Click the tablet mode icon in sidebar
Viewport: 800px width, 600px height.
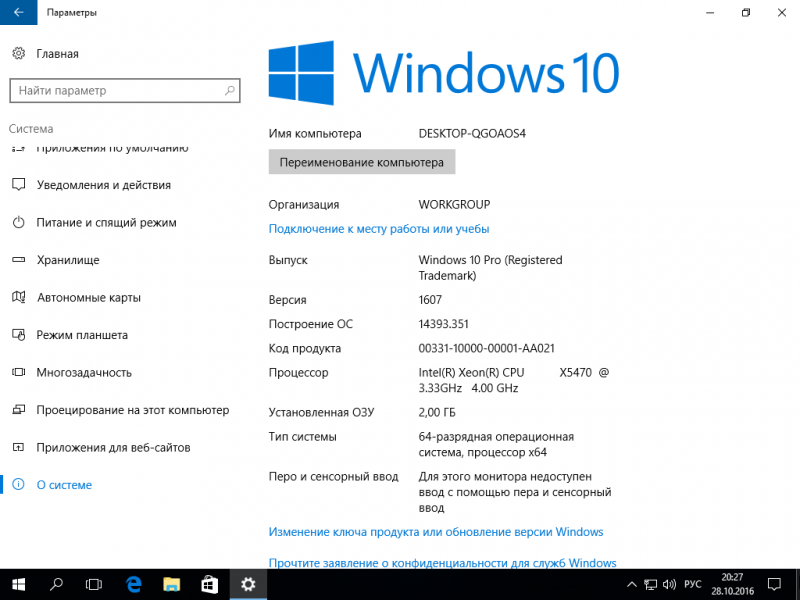[18, 335]
